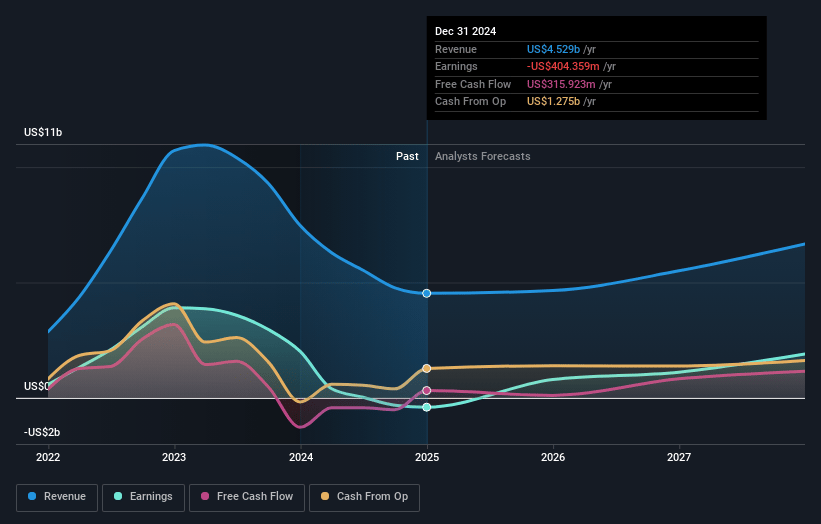This screenshot has height=524, width=821.
Task: Select the Free Cash Flow marker at 2025
Action: [x=427, y=391]
